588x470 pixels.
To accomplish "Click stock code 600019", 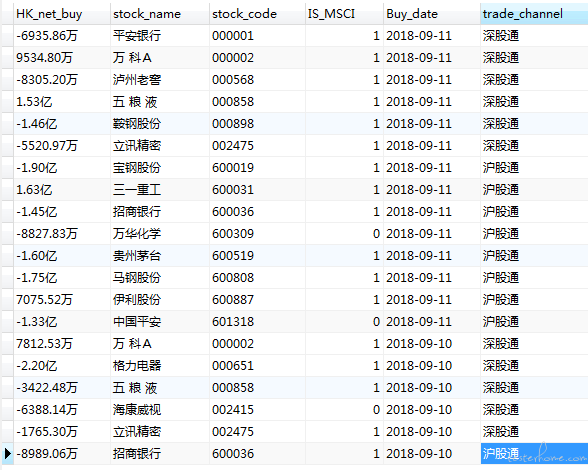I will (x=233, y=168).
